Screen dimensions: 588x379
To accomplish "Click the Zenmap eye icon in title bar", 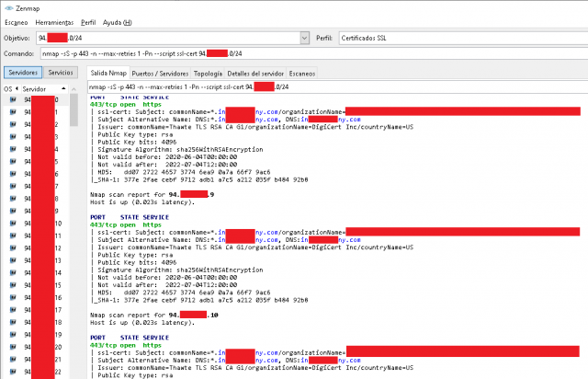I will [8, 8].
